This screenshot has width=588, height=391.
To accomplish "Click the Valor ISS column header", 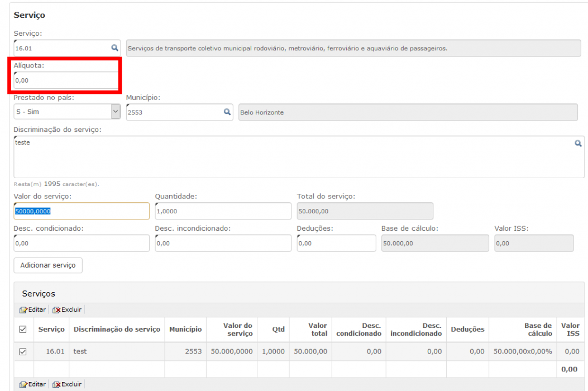I will [x=570, y=329].
